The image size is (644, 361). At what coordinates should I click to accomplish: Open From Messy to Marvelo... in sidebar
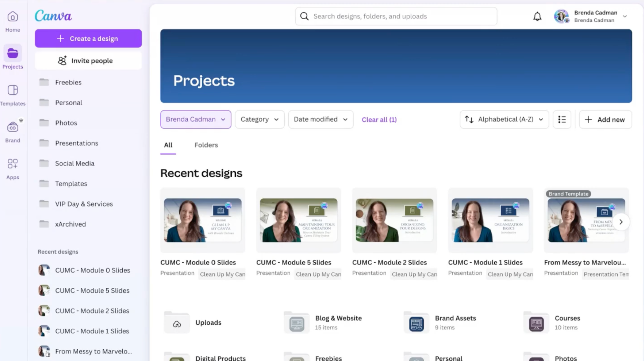tap(88, 351)
